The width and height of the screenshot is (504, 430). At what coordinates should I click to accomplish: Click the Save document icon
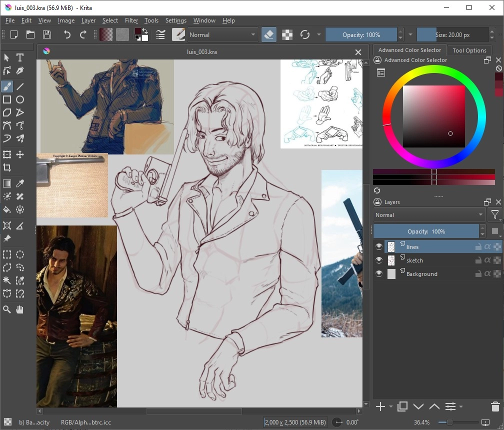pos(47,34)
